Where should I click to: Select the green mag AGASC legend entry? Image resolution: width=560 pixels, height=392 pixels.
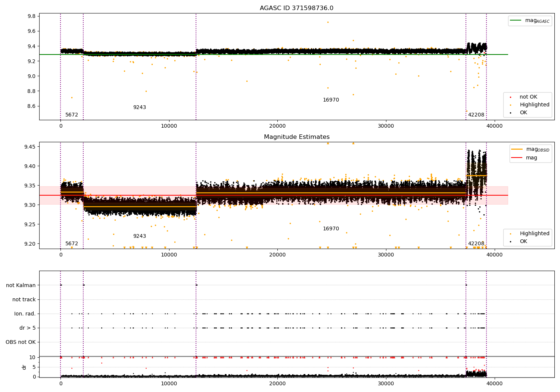tap(530, 21)
